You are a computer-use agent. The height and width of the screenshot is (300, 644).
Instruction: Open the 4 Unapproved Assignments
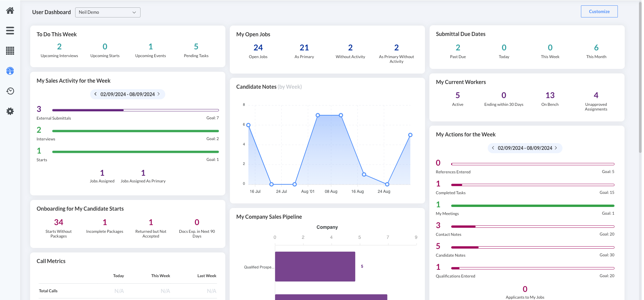[x=596, y=95]
